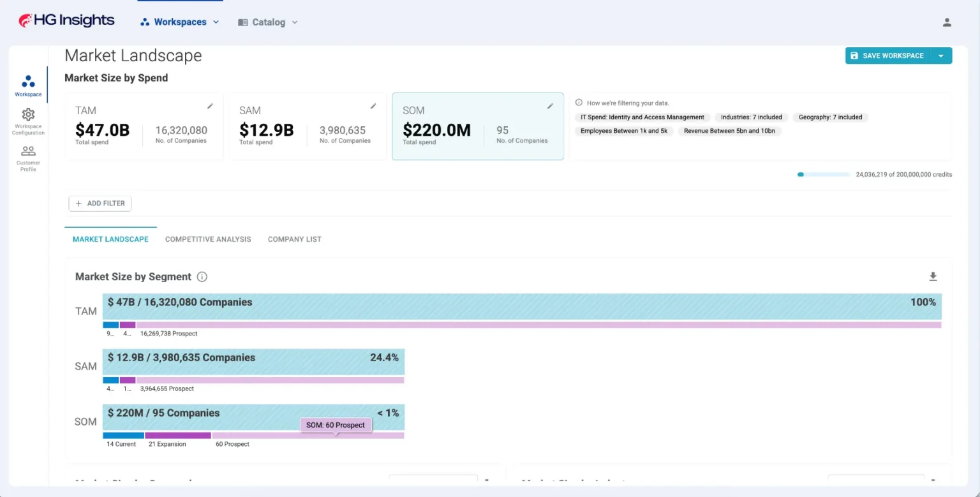Click the SAM 3,964,655 Prospect pink segment
The width and height of the screenshot is (980, 497).
pos(271,380)
